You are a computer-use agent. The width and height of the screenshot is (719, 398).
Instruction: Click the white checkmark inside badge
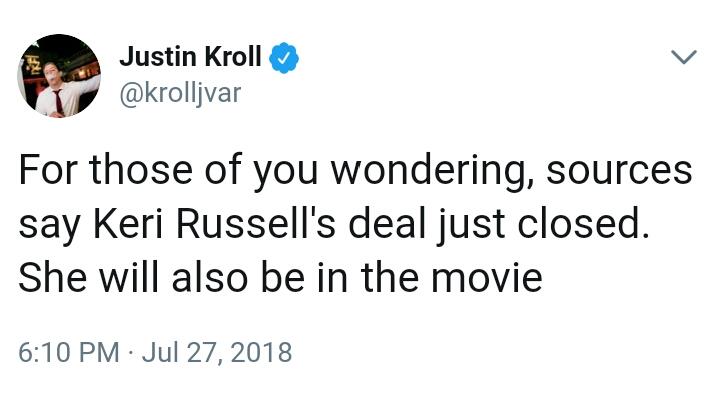[284, 58]
